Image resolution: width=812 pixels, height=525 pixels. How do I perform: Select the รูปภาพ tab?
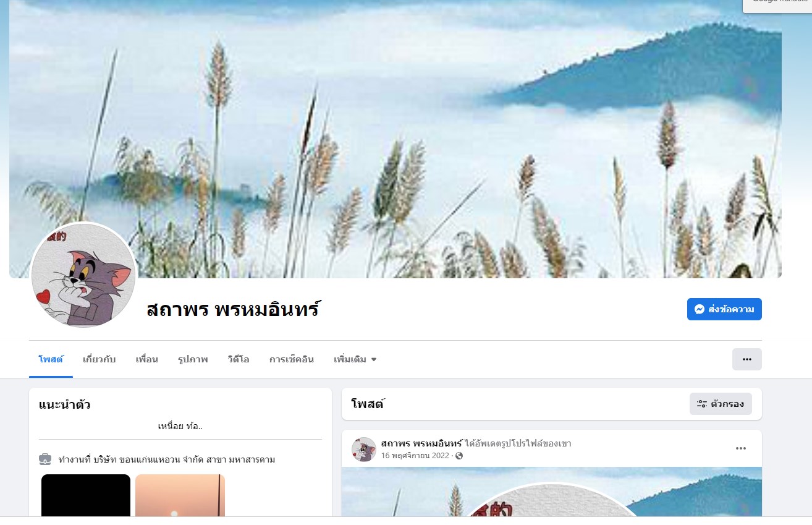pos(193,359)
